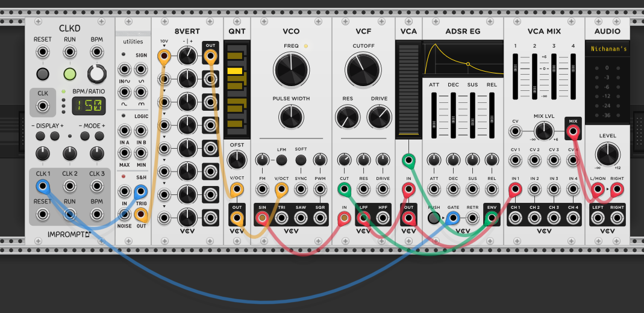
Task: Click the AUDIO LEVEL knob
Action: pos(607,154)
